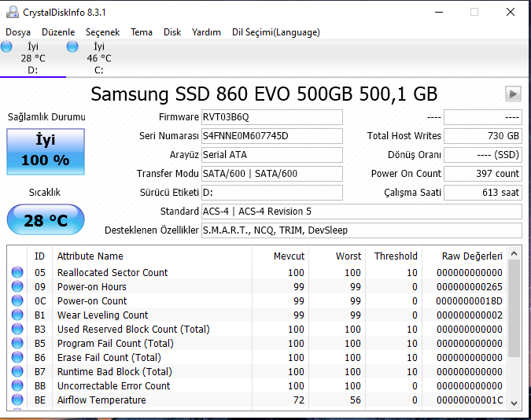531x420 pixels.
Task: Click the status orb for Reallocated Sector Count
Action: (x=17, y=272)
